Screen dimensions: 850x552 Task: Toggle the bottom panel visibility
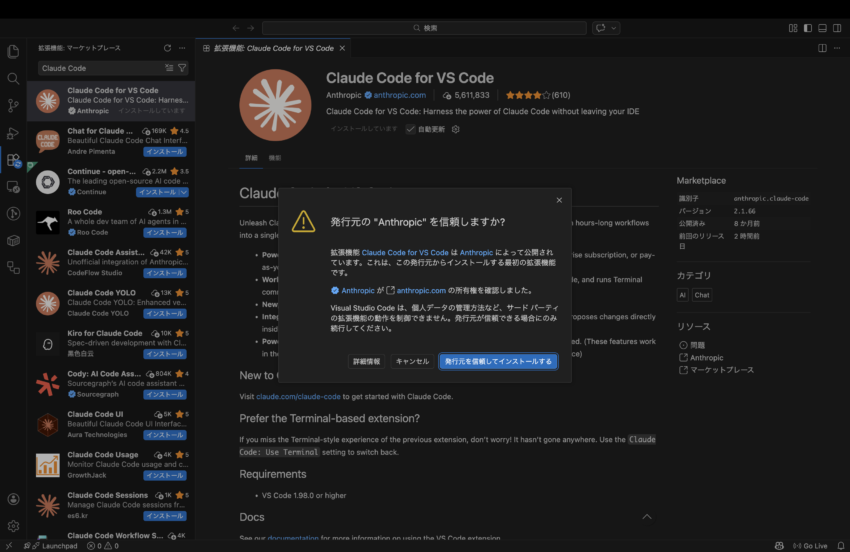(821, 28)
